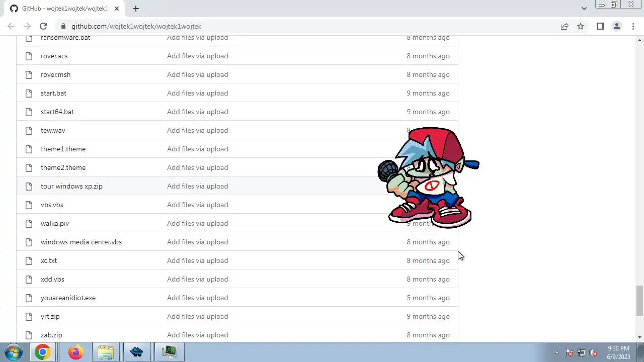The height and width of the screenshot is (362, 644).
Task: Open the flying saucer taskbar app
Action: pyautogui.click(x=137, y=352)
